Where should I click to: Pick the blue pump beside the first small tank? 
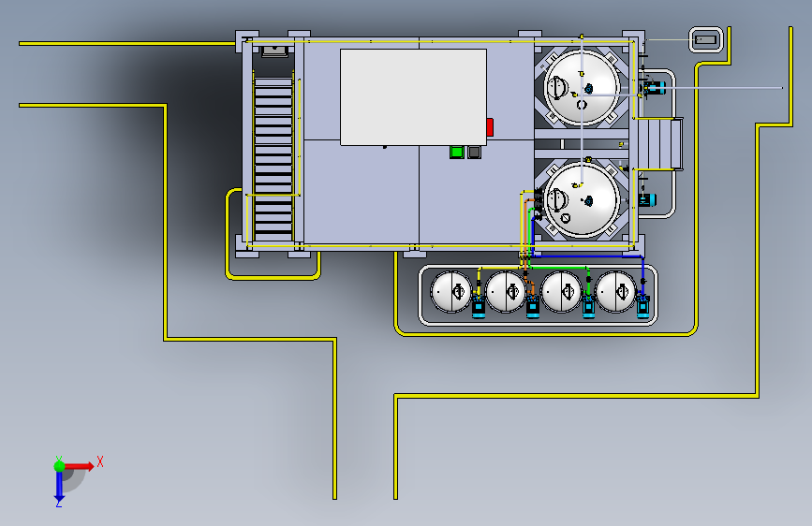(479, 306)
